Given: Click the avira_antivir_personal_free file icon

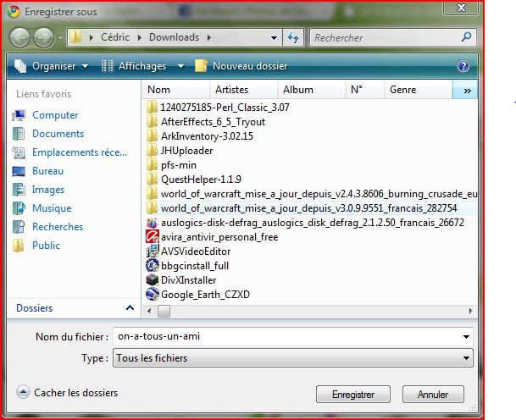Looking at the screenshot, I should tap(153, 237).
